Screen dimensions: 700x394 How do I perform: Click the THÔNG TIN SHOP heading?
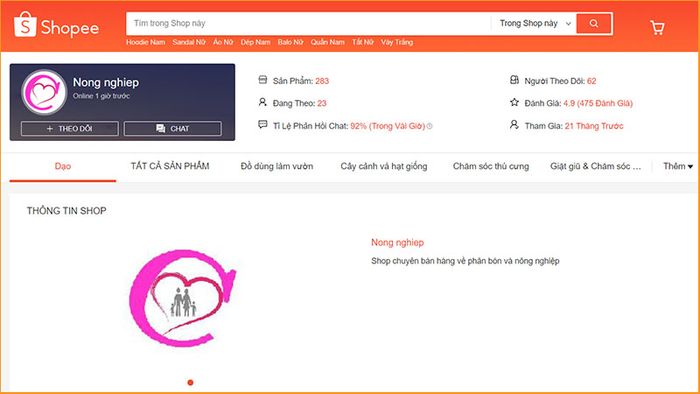[67, 211]
